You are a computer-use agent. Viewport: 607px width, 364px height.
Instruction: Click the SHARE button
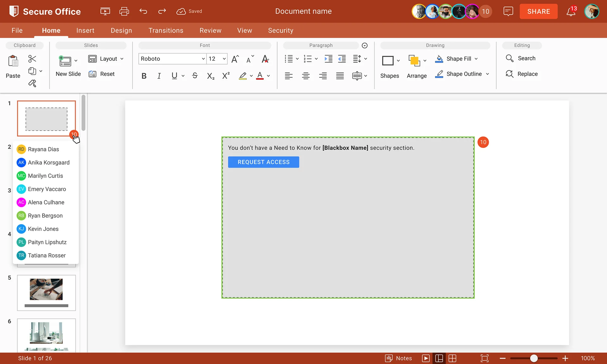point(539,11)
